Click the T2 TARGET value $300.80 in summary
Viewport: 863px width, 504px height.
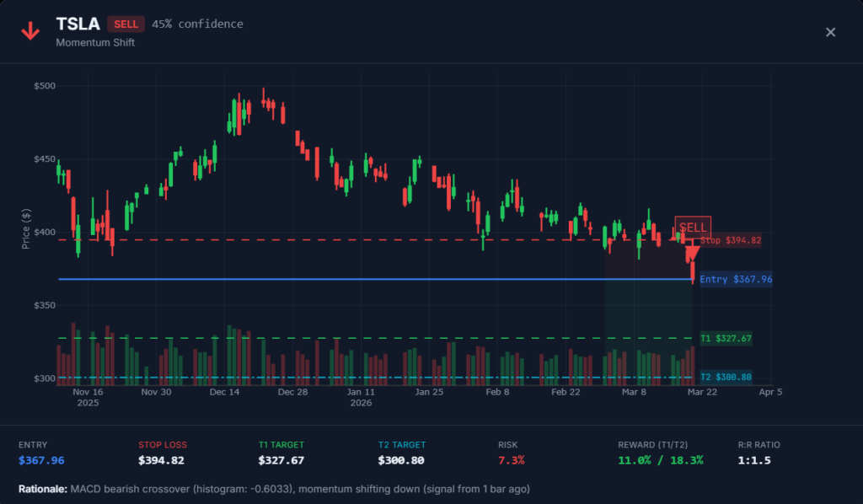(401, 460)
